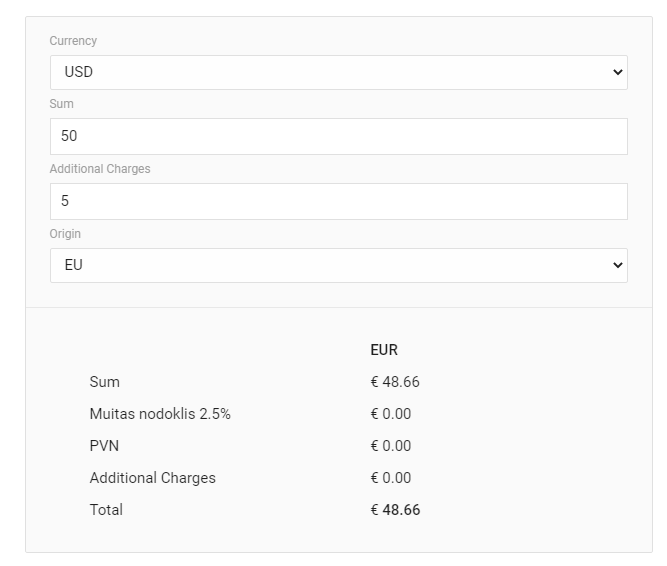Click the Origin field label
Image resolution: width=667 pixels, height=566 pixels.
(x=65, y=234)
